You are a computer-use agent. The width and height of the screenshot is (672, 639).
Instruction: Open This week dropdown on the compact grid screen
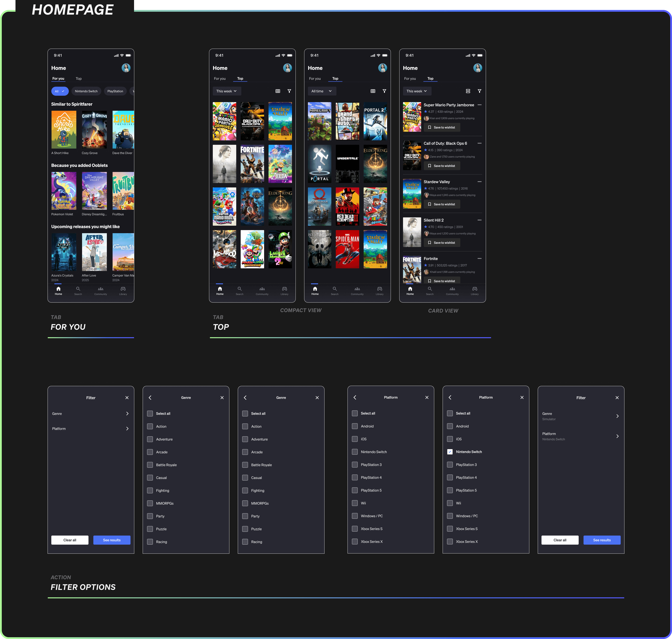click(x=227, y=91)
